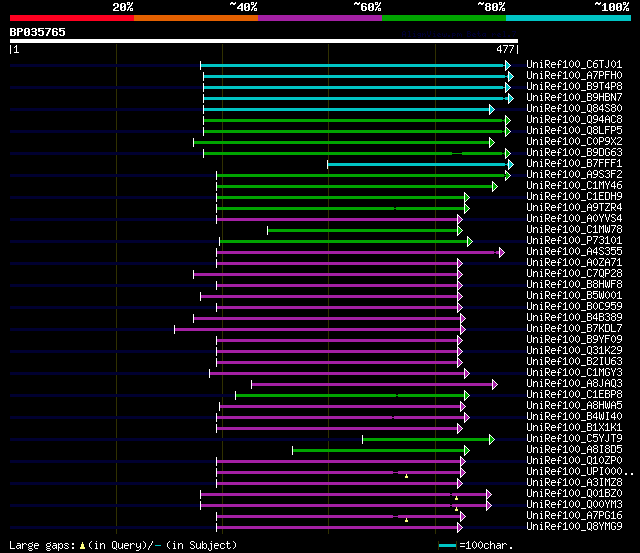Click the query end position 477
Image resolution: width=640 pixels, height=553 pixels.
click(505, 49)
